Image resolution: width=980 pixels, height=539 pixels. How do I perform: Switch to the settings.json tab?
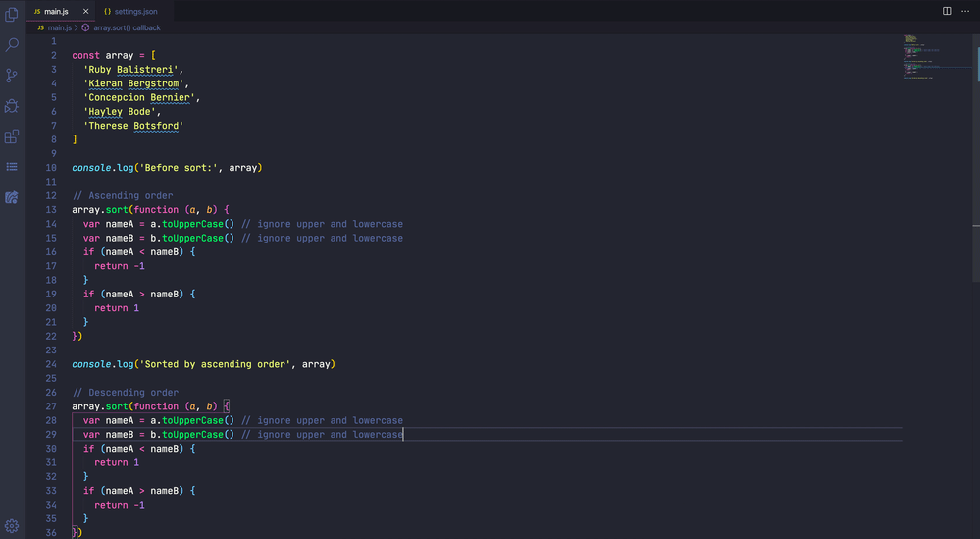pyautogui.click(x=135, y=11)
